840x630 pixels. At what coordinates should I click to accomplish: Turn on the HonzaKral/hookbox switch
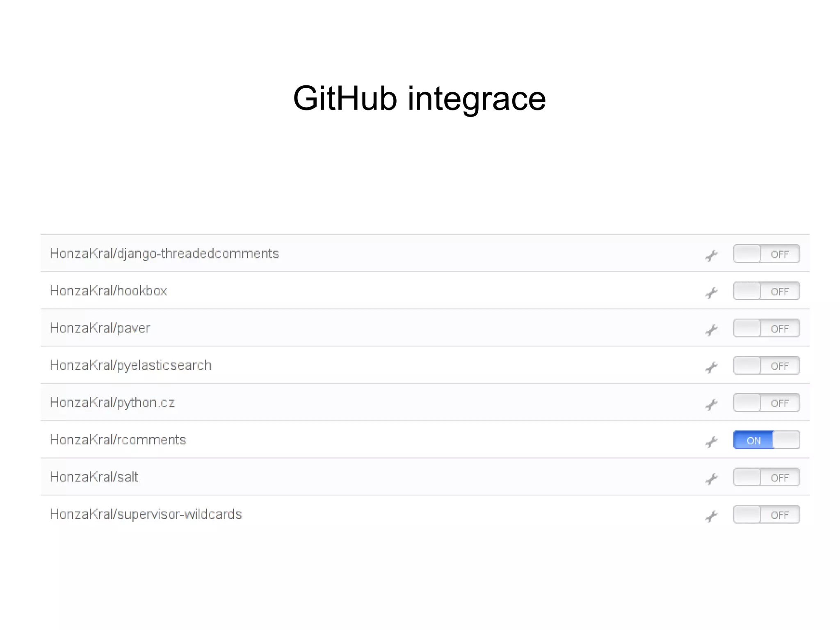[x=766, y=291]
